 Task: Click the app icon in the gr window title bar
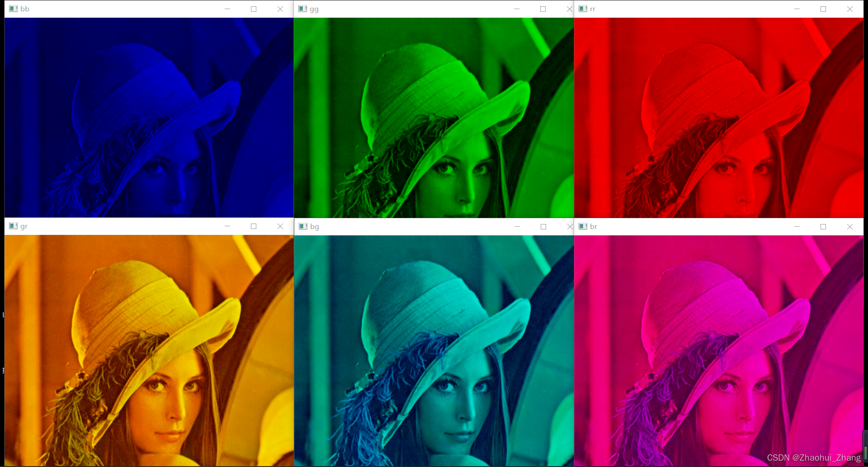[x=13, y=226]
